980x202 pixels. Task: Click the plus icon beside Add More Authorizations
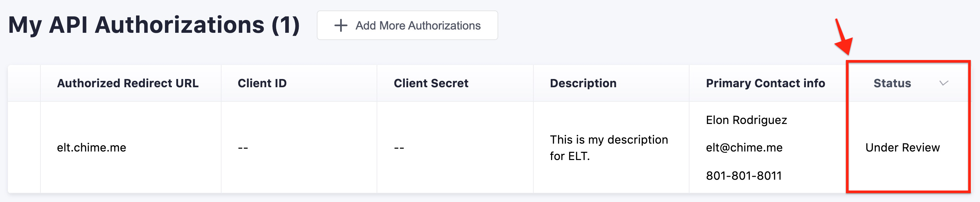(x=340, y=26)
